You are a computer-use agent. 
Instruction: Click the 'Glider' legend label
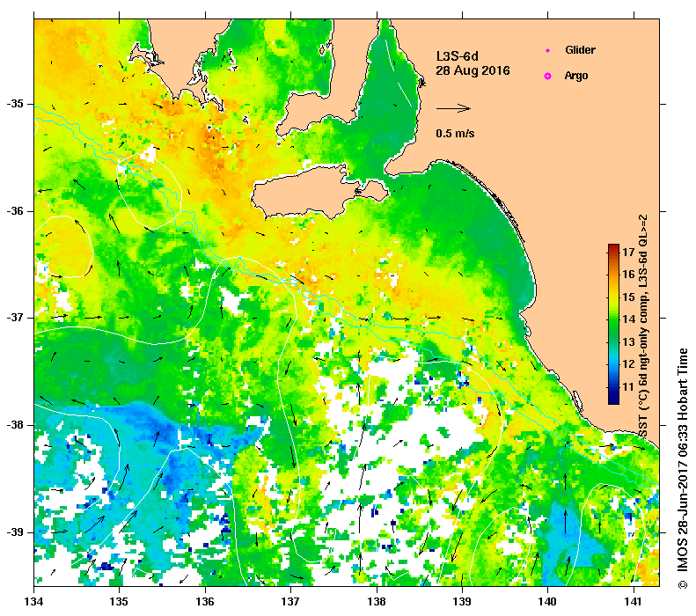pyautogui.click(x=580, y=49)
